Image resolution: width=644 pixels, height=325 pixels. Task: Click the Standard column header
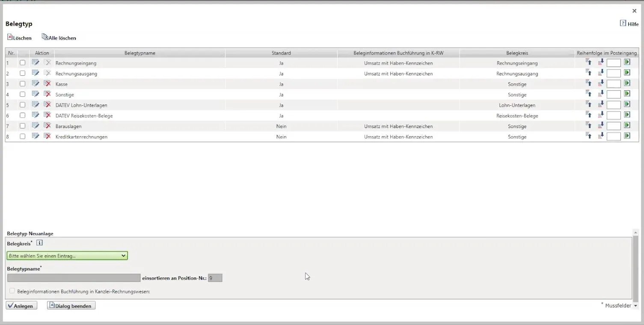click(x=281, y=53)
